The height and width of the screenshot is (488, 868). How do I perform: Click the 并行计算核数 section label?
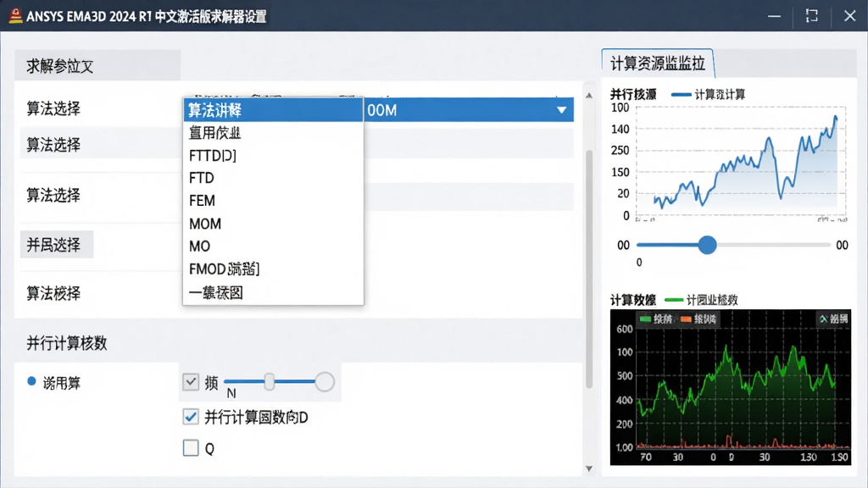[x=67, y=343]
